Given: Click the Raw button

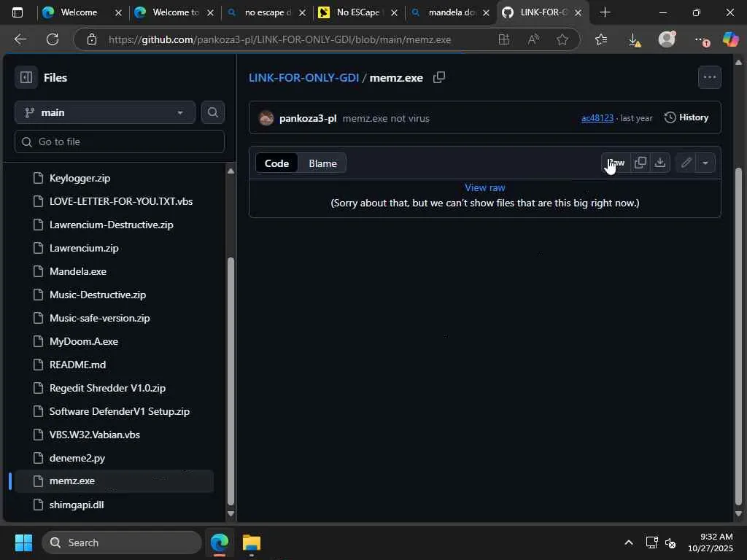Looking at the screenshot, I should coord(616,163).
